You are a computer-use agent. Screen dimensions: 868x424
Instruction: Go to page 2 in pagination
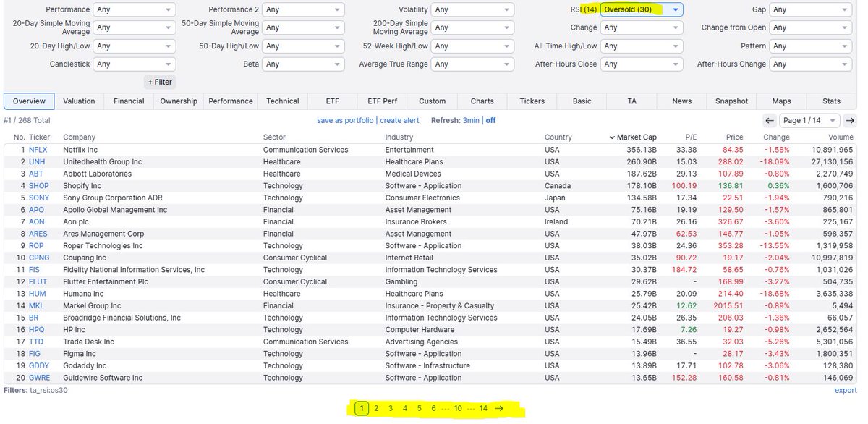tap(376, 409)
